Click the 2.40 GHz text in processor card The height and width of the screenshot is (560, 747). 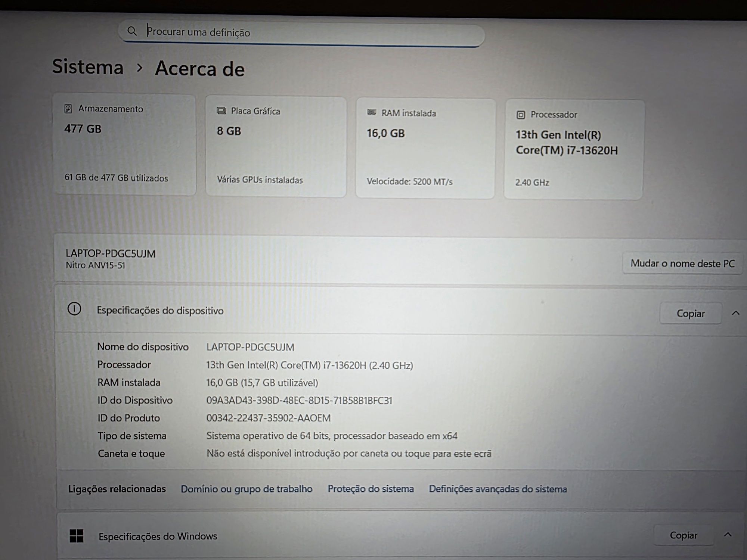[532, 183]
